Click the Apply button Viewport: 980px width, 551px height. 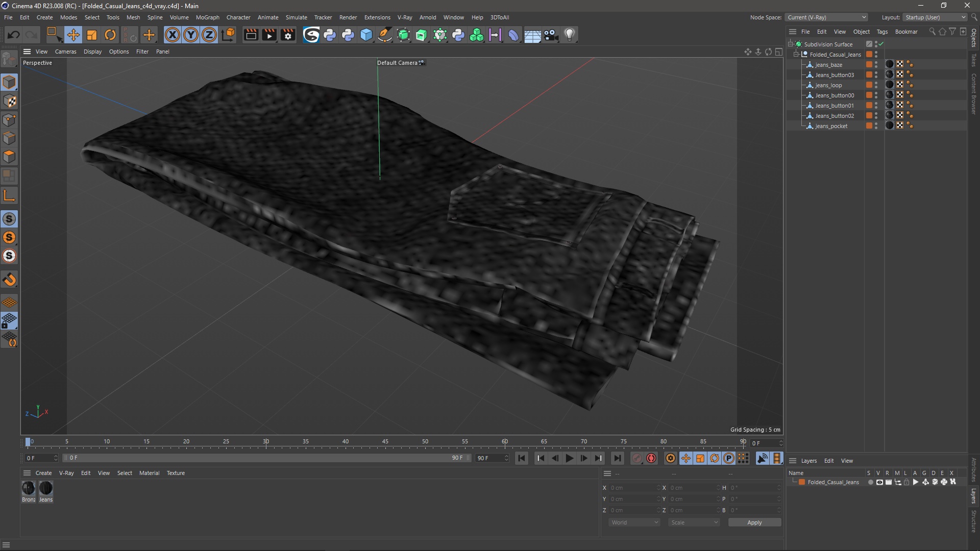click(x=754, y=522)
